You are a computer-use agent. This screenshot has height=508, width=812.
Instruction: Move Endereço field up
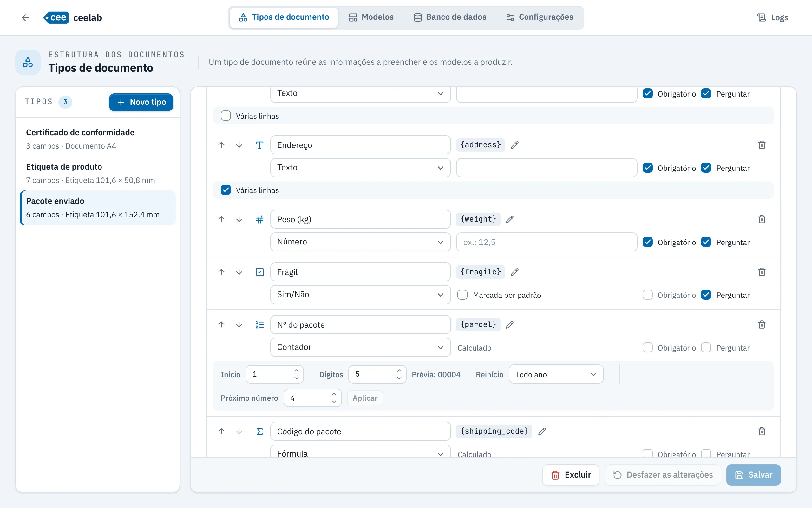tap(221, 145)
